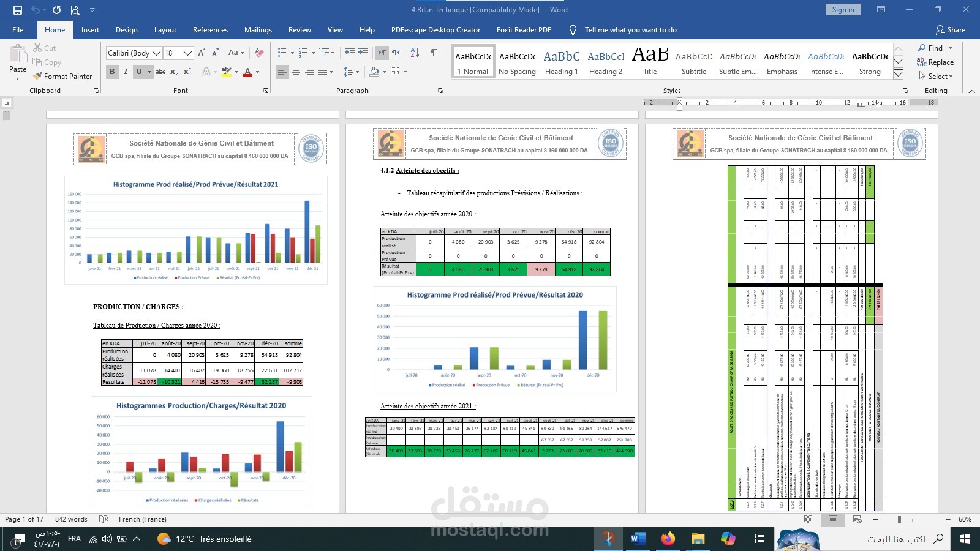
Task: Expand the Styles gallery More arrow
Action: 898,74
